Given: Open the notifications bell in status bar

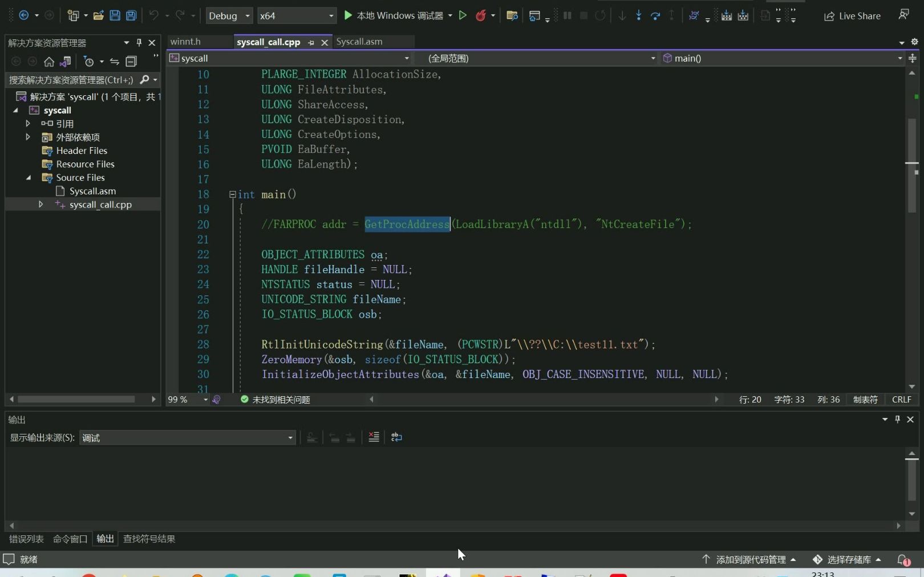Looking at the screenshot, I should click(903, 559).
